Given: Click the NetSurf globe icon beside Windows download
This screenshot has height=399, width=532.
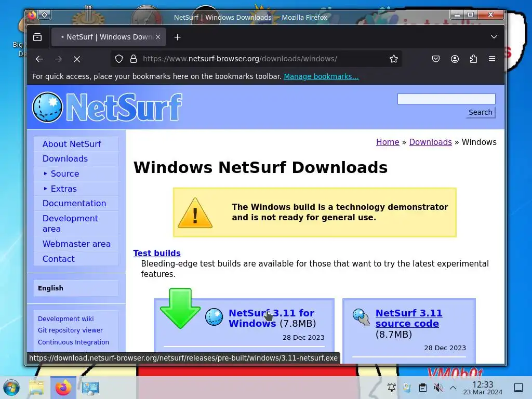Looking at the screenshot, I should (x=214, y=317).
